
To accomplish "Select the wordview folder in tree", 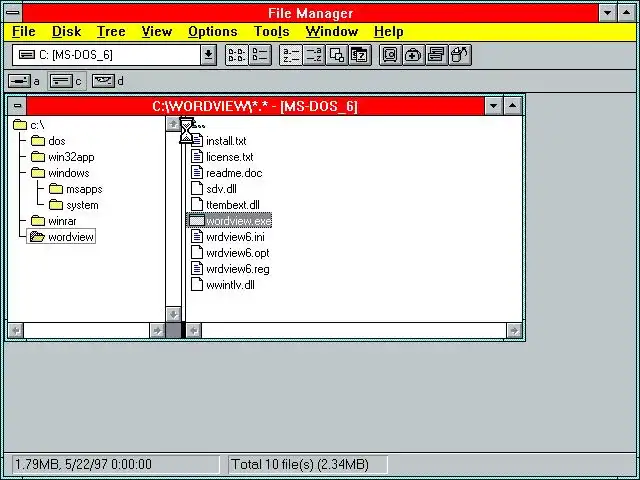I will pyautogui.click(x=61, y=237).
